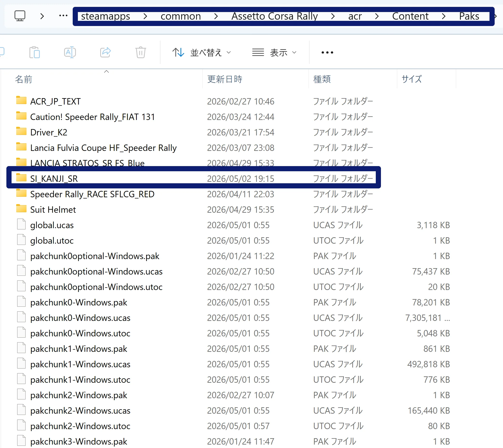Click the 2026/03/21 17:54 date cell

coord(240,132)
